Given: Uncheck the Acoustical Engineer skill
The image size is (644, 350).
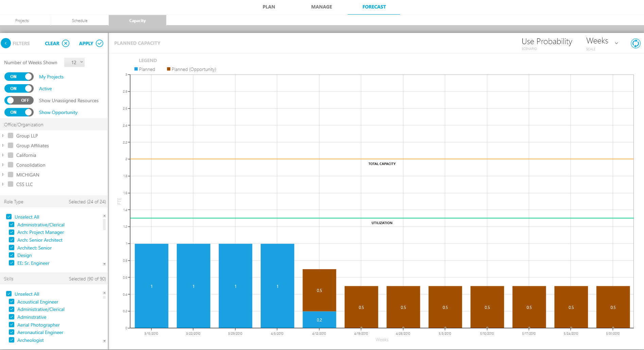Looking at the screenshot, I should pos(11,301).
